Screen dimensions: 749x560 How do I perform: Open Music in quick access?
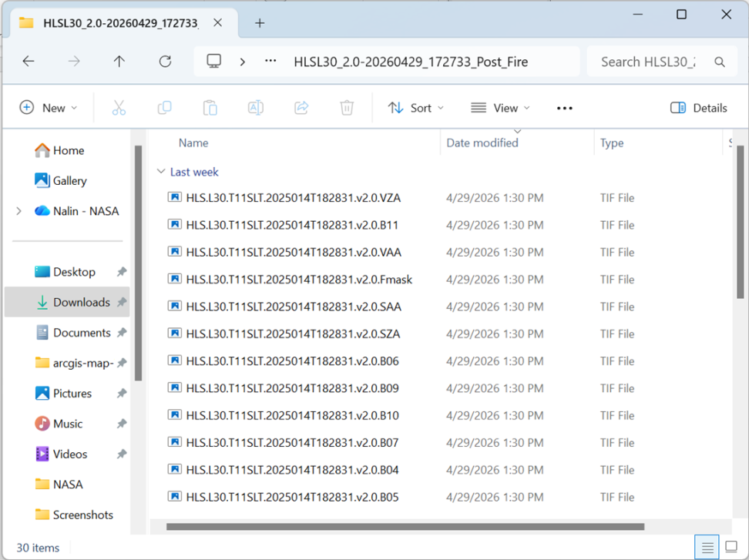[x=59, y=424]
